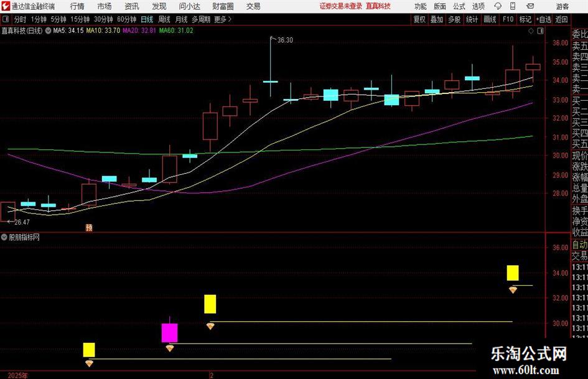
Task: Open the 版面 menu
Action: [439, 6]
